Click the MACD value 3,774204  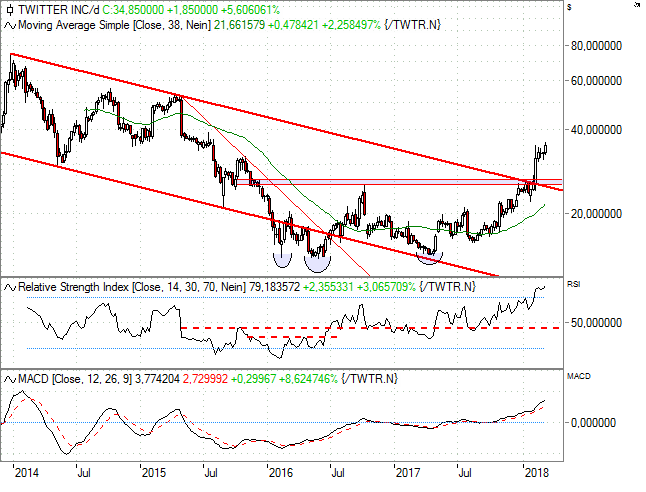tap(157, 379)
